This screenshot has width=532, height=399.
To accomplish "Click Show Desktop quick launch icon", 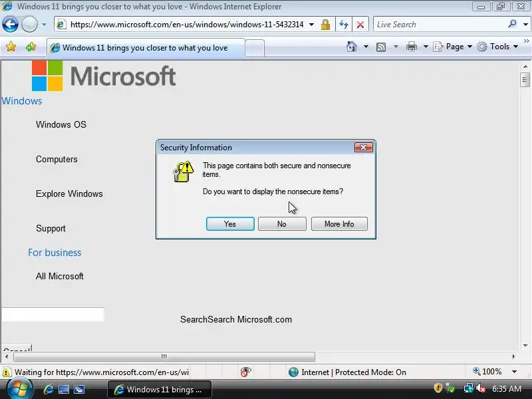I will tap(64, 389).
